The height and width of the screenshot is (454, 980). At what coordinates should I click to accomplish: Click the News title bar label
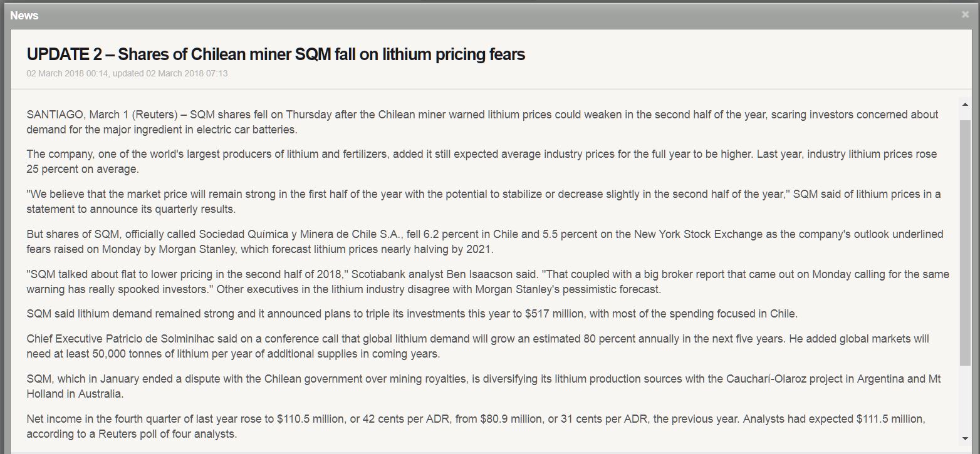pos(24,16)
